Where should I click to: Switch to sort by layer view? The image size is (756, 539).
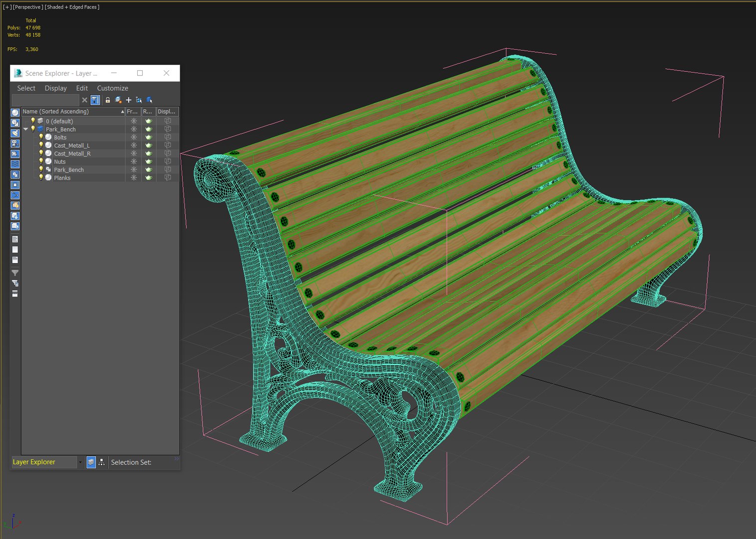click(91, 462)
